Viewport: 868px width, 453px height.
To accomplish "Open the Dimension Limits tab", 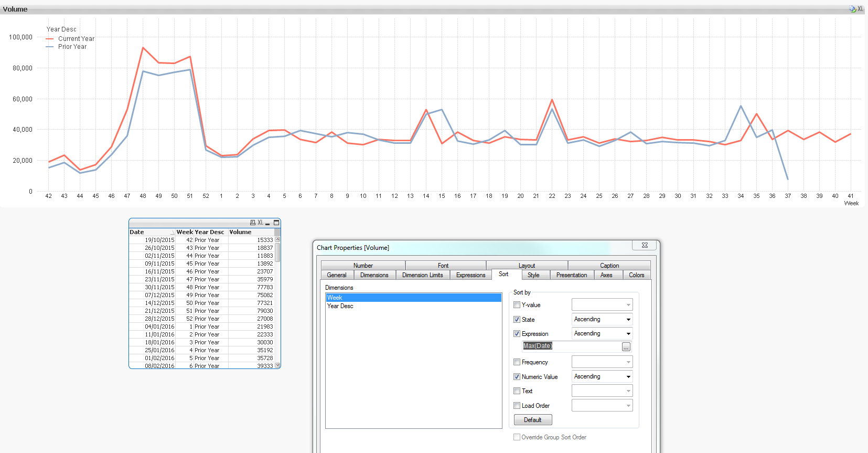I will coord(423,275).
